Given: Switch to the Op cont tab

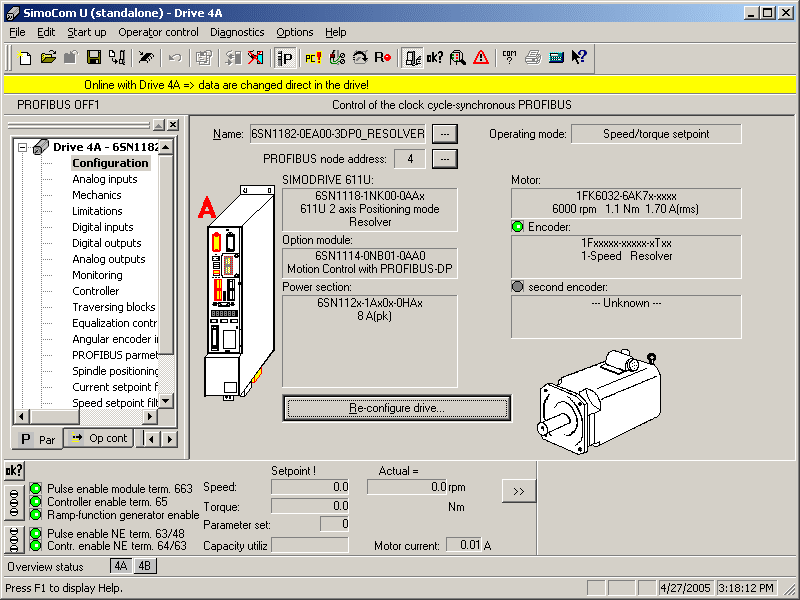Looking at the screenshot, I should [x=99, y=438].
